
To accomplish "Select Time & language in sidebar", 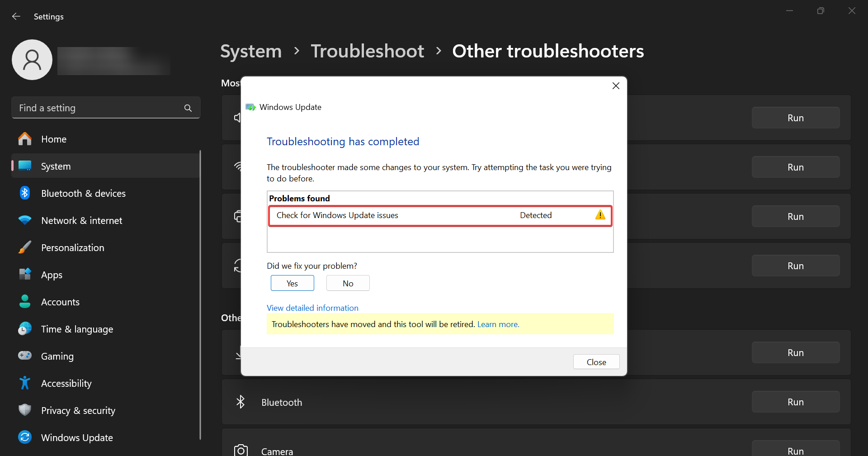I will (77, 329).
